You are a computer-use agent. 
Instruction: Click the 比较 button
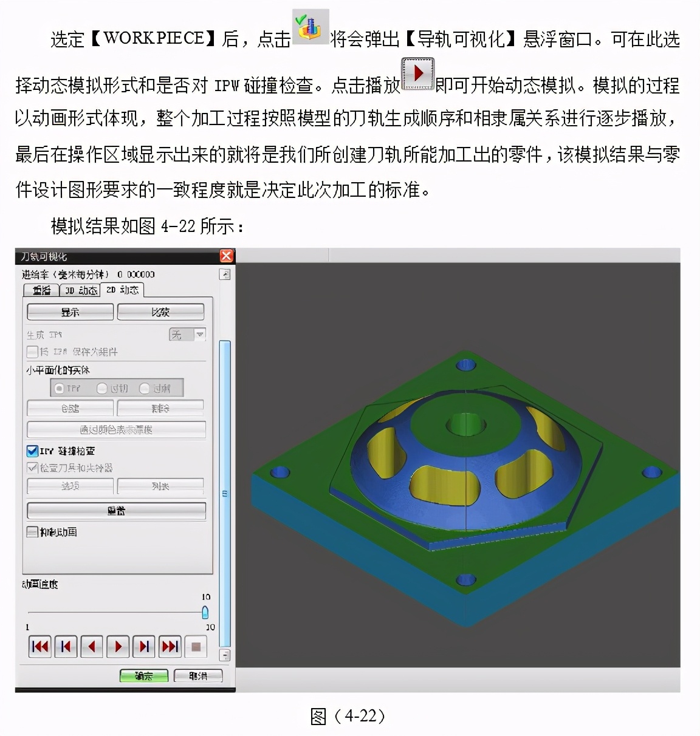[x=160, y=312]
